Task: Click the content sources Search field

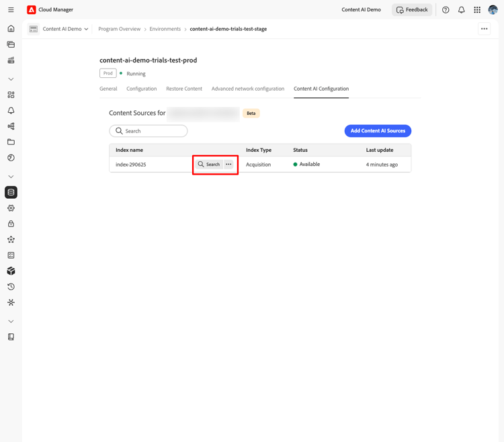Action: pyautogui.click(x=149, y=131)
